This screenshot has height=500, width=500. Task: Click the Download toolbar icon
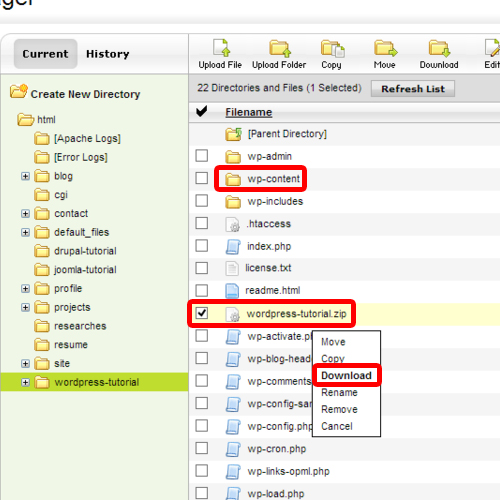pyautogui.click(x=440, y=48)
